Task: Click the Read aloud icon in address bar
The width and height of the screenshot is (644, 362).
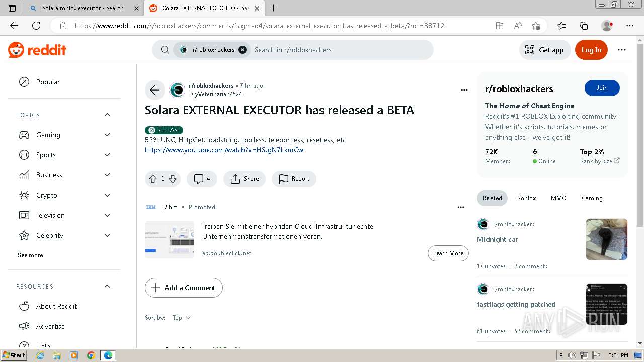Action: pyautogui.click(x=517, y=26)
